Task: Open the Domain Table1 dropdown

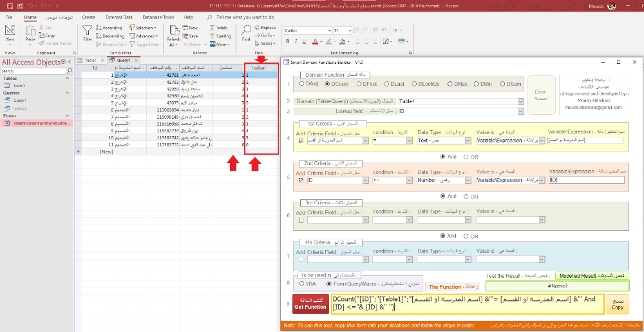Action: 521,101
